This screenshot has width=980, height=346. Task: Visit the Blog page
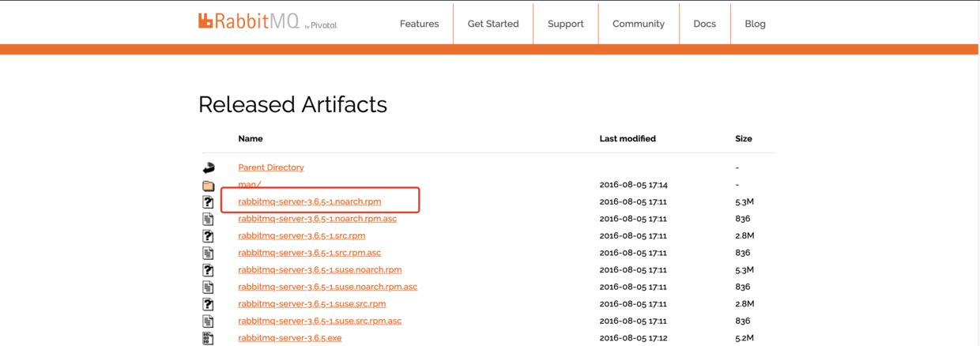click(x=755, y=24)
